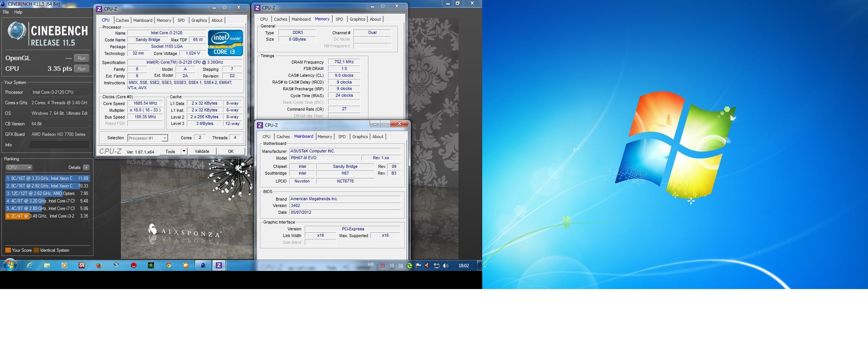Open Action Center flag in system tray
Viewport: 868px width, 347px height.
(x=419, y=266)
